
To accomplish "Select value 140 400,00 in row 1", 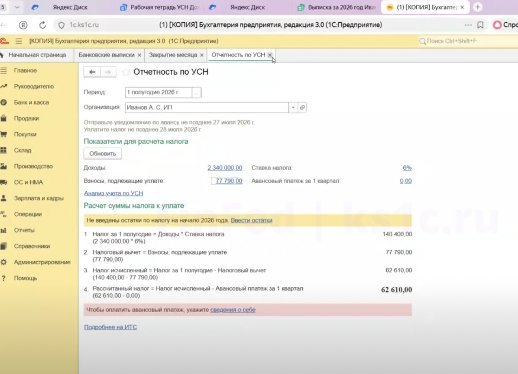I will (397, 234).
